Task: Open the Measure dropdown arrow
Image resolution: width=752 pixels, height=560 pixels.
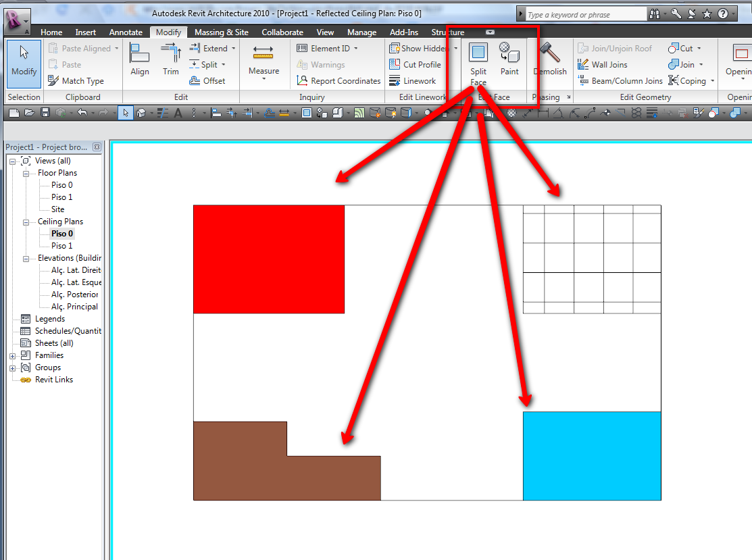Action: tap(264, 78)
